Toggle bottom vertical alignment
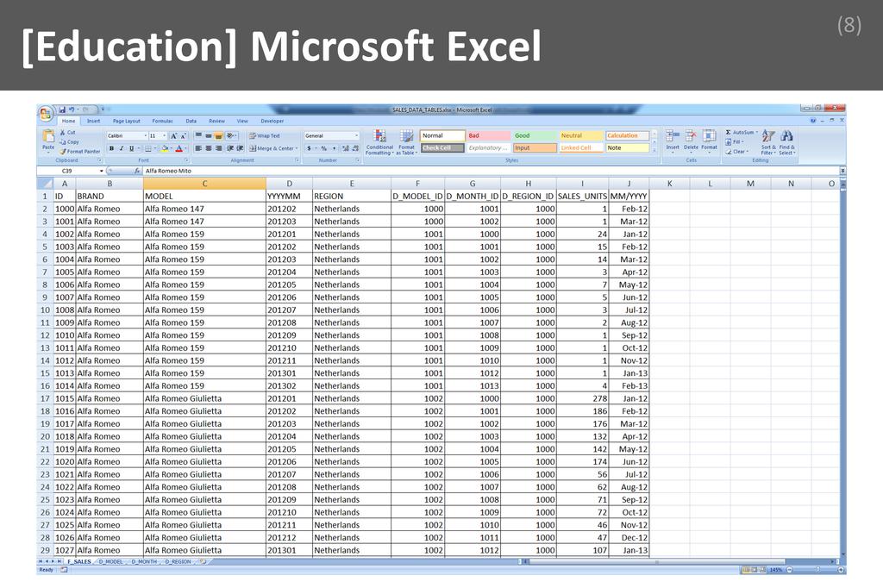This screenshot has width=883, height=588. click(218, 135)
